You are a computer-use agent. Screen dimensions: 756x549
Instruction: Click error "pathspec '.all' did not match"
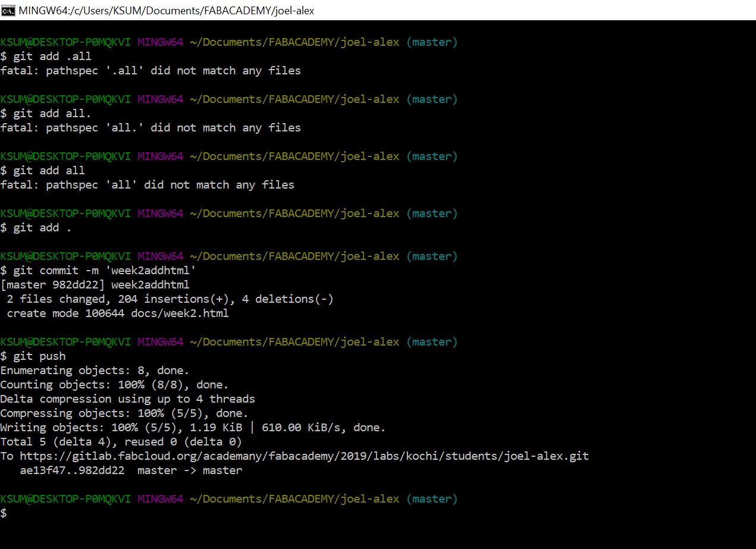(150, 71)
